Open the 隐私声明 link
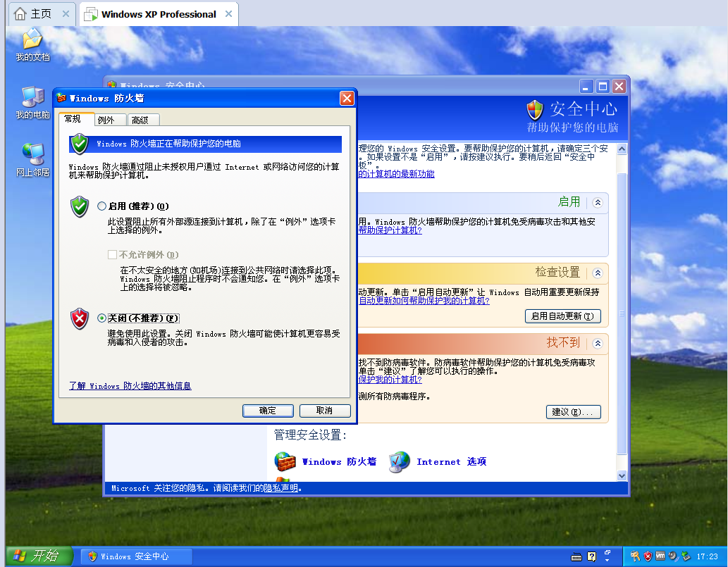Image resolution: width=728 pixels, height=567 pixels. (x=281, y=488)
